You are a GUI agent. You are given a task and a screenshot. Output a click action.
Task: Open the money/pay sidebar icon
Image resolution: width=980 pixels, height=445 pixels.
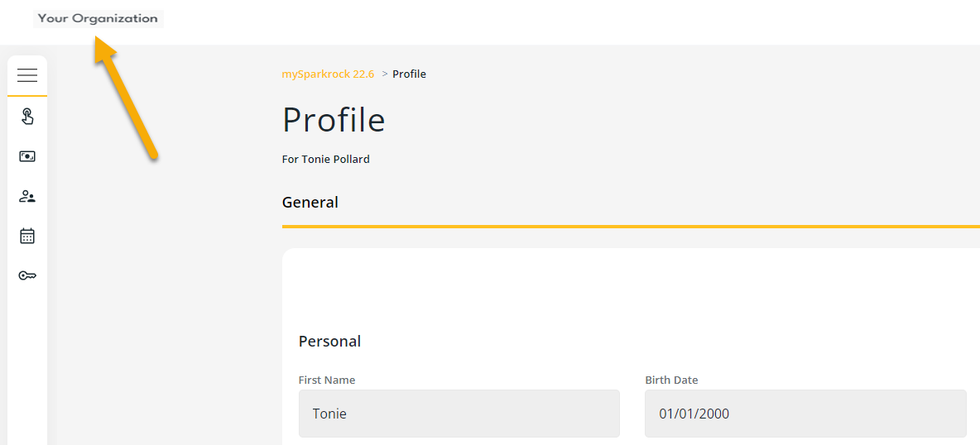27,156
